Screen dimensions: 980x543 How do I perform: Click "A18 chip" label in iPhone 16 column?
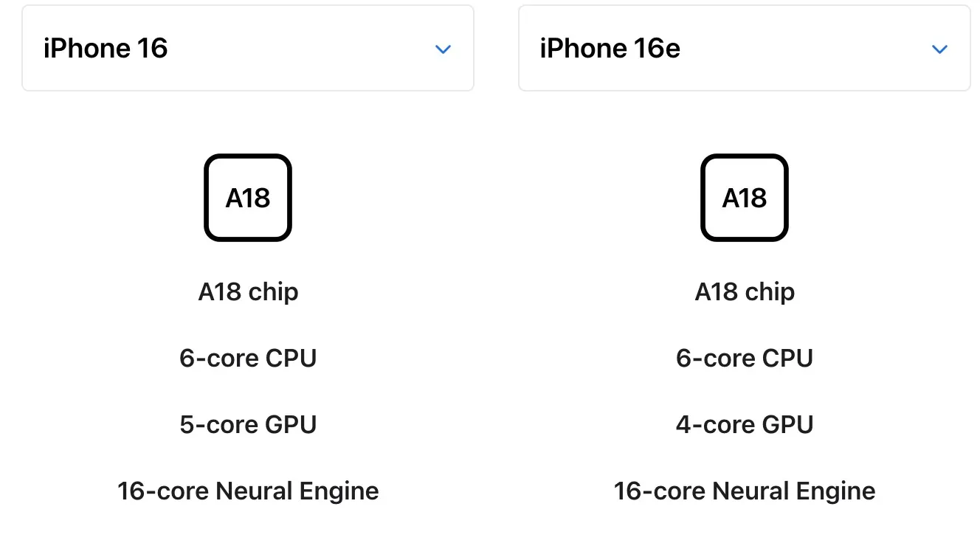click(248, 292)
